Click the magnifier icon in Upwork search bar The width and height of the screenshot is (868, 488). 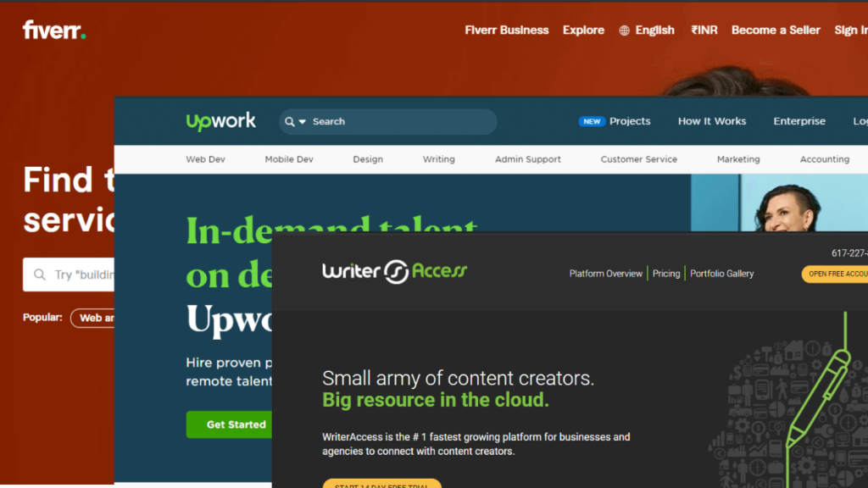pos(290,122)
